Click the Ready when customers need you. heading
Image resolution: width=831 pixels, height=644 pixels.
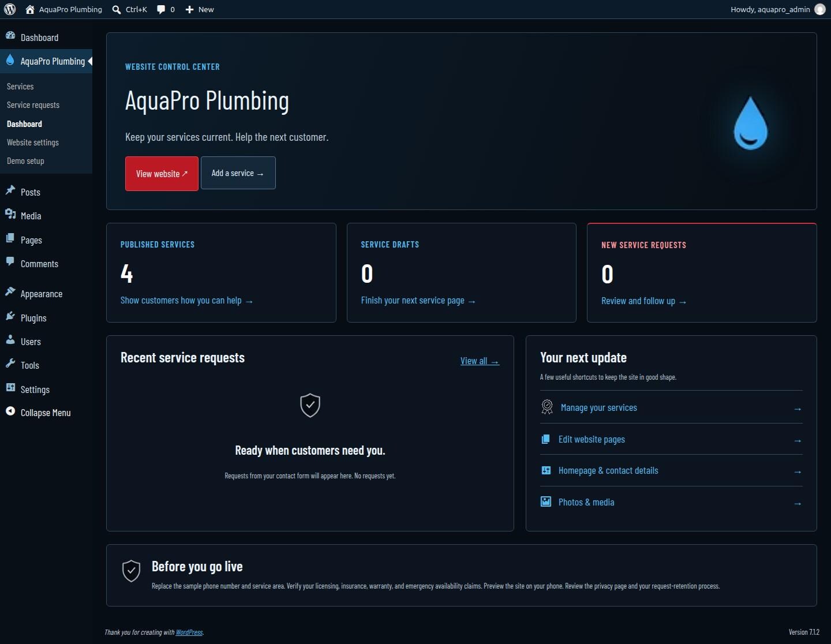[310, 451]
